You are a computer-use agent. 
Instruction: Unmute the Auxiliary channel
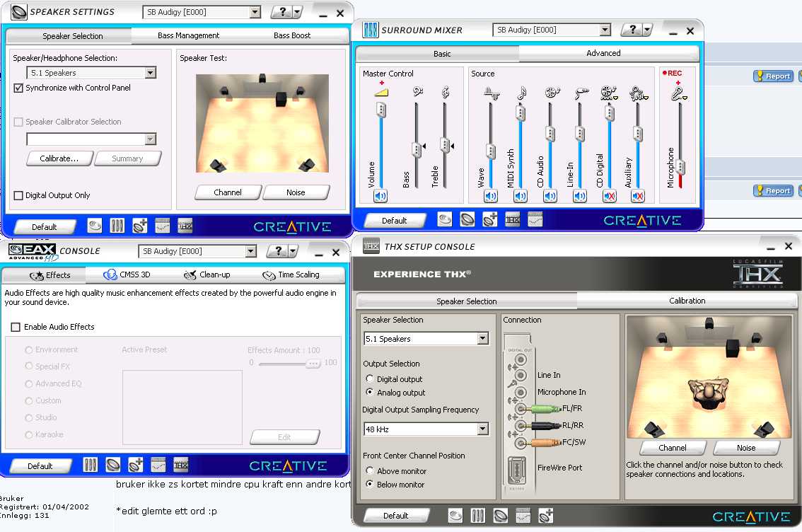(638, 196)
